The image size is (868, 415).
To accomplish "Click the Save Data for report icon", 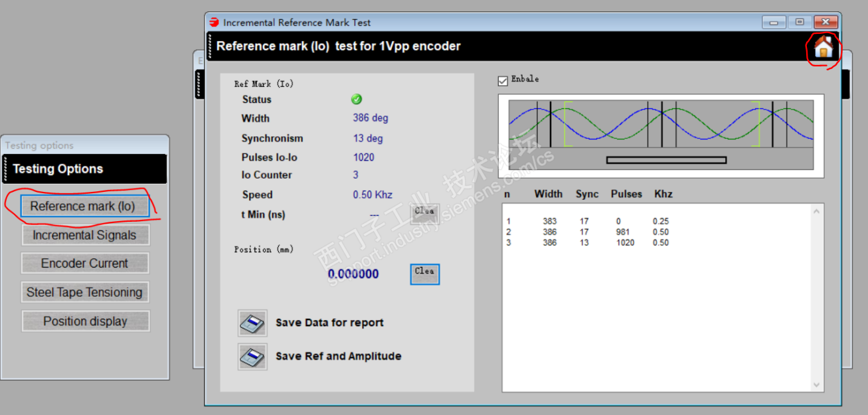I will pyautogui.click(x=252, y=323).
